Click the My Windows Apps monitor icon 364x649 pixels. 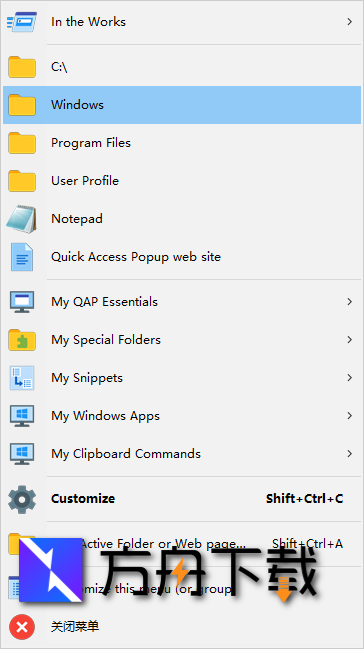pyautogui.click(x=22, y=416)
